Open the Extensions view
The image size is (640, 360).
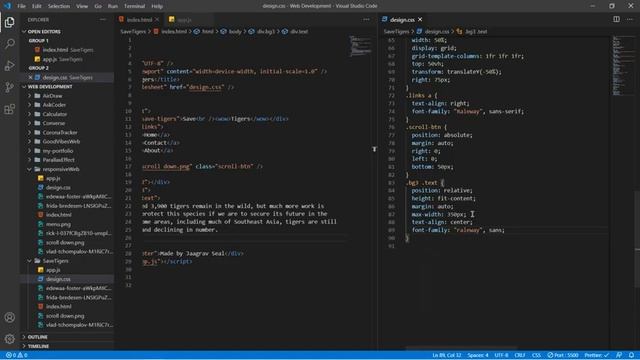[x=9, y=109]
